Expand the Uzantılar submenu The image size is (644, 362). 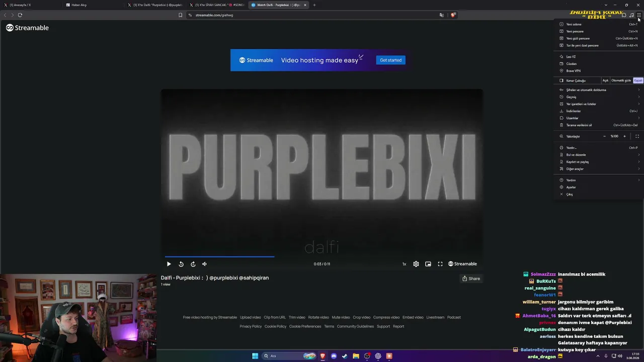tap(599, 118)
